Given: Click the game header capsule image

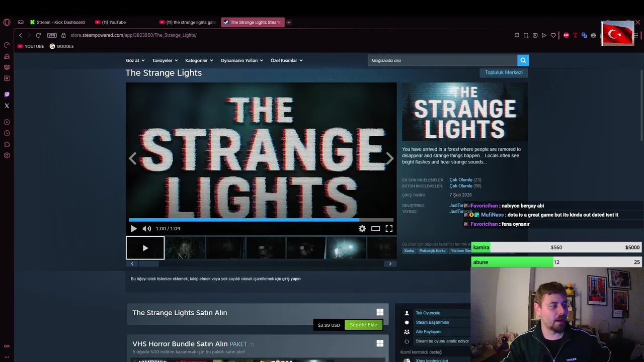Looking at the screenshot, I should coord(465,112).
